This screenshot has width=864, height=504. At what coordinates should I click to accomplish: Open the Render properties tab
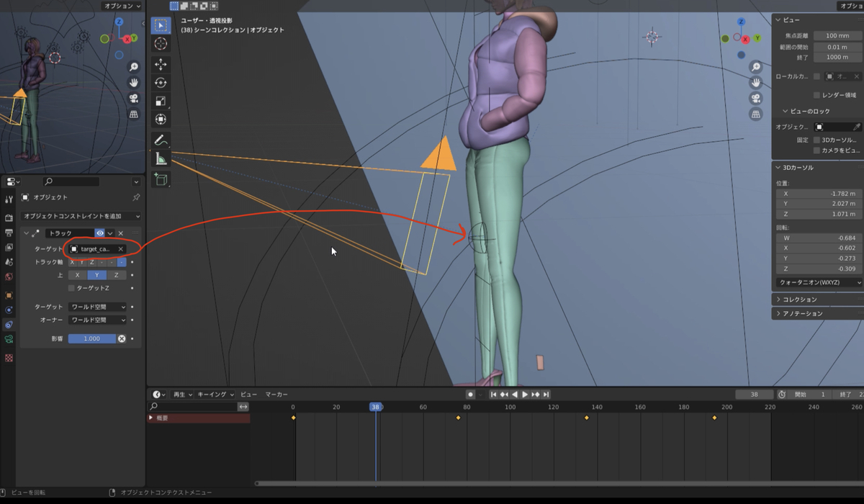9,217
